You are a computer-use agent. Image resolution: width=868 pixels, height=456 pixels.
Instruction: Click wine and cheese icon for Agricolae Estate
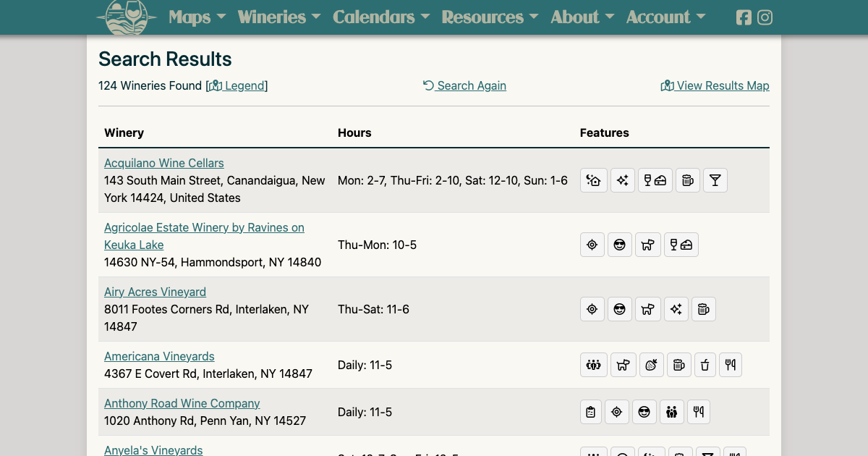[x=680, y=245]
